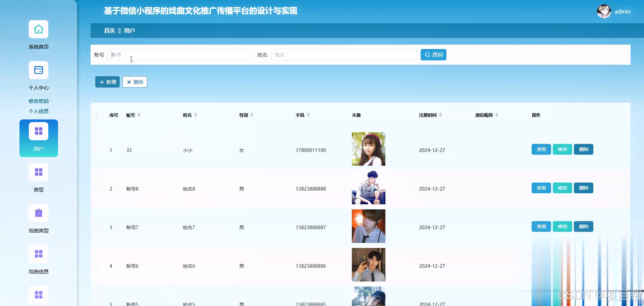Open 戏曲类型 using its briefcase icon
Screen dimensions: 644x306
[38, 213]
